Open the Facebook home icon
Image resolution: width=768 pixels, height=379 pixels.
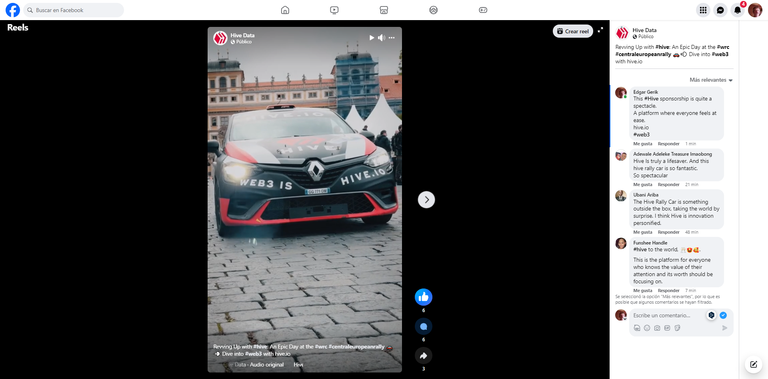(x=285, y=10)
